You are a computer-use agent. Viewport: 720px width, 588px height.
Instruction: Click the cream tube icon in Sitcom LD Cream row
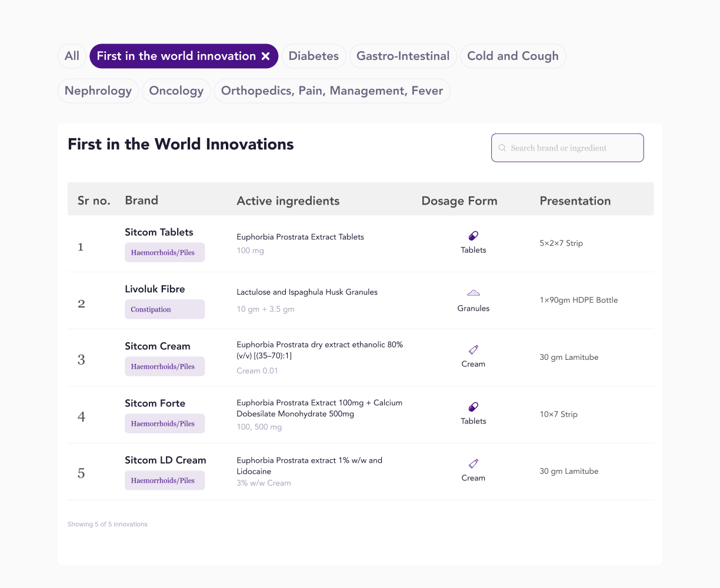point(473,464)
